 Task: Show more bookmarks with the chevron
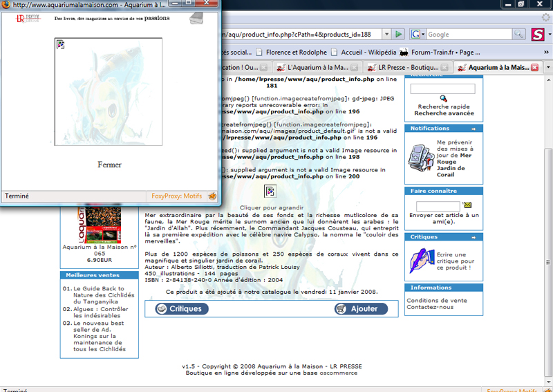point(546,53)
